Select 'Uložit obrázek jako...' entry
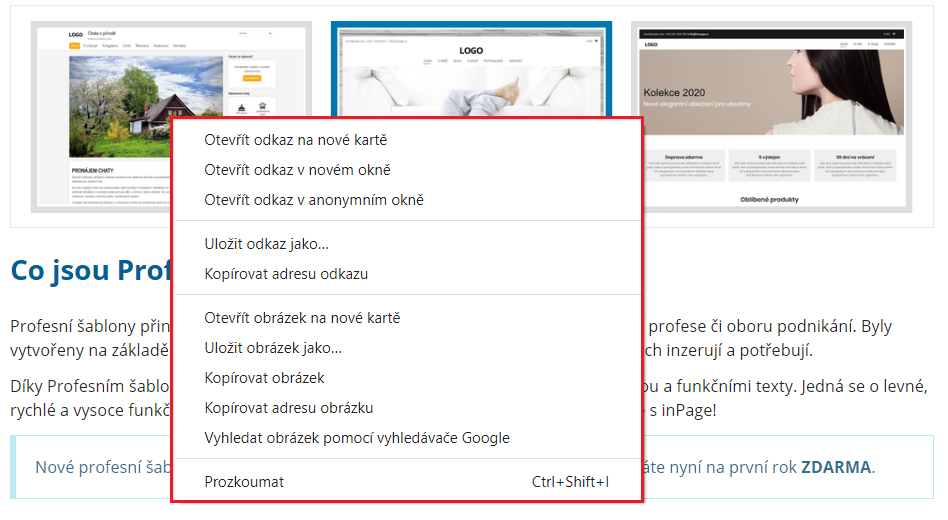Viewport: 948px width, 520px height. pos(273,348)
